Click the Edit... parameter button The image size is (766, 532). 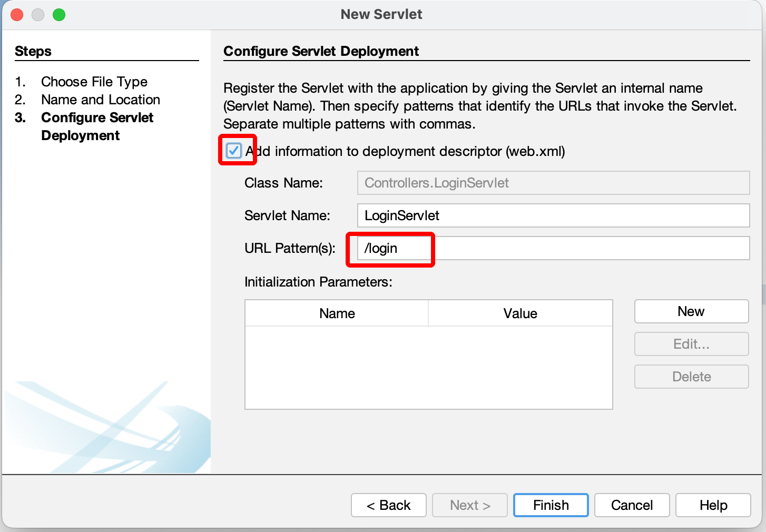tap(691, 344)
